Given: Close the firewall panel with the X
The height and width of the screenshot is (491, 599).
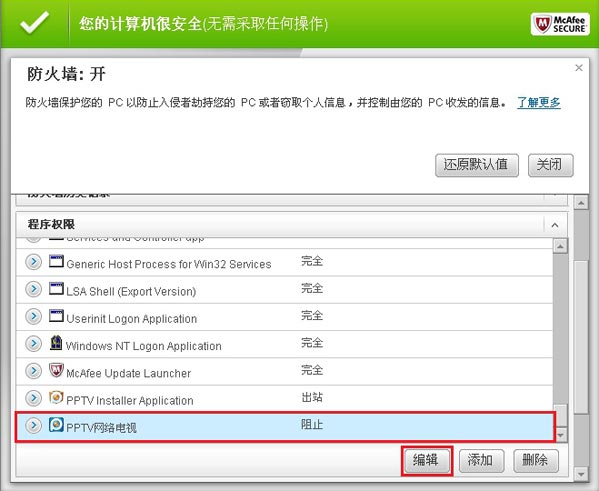Looking at the screenshot, I should pos(579,68).
